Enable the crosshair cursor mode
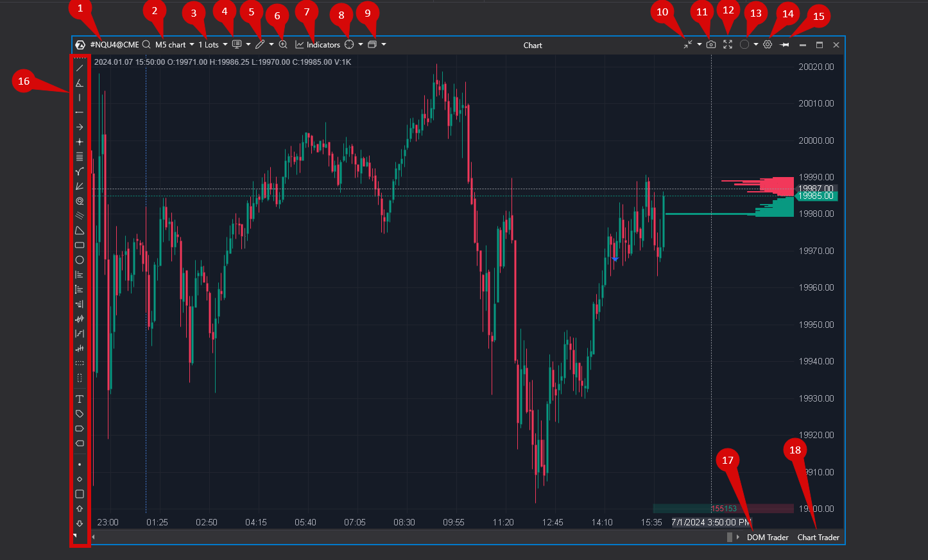This screenshot has height=560, width=928. (x=350, y=44)
